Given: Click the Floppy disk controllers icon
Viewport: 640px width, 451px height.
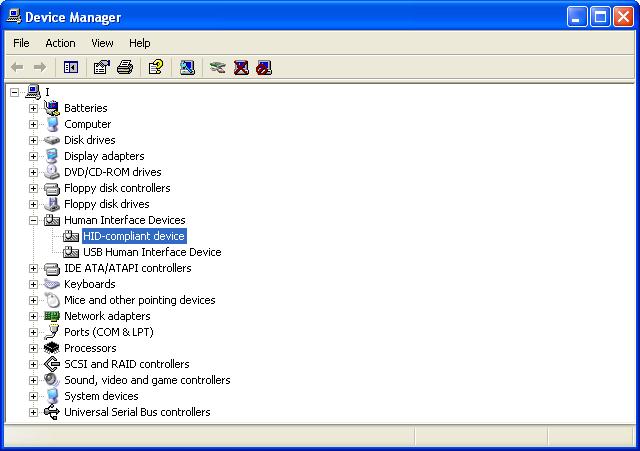Looking at the screenshot, I should 52,189.
